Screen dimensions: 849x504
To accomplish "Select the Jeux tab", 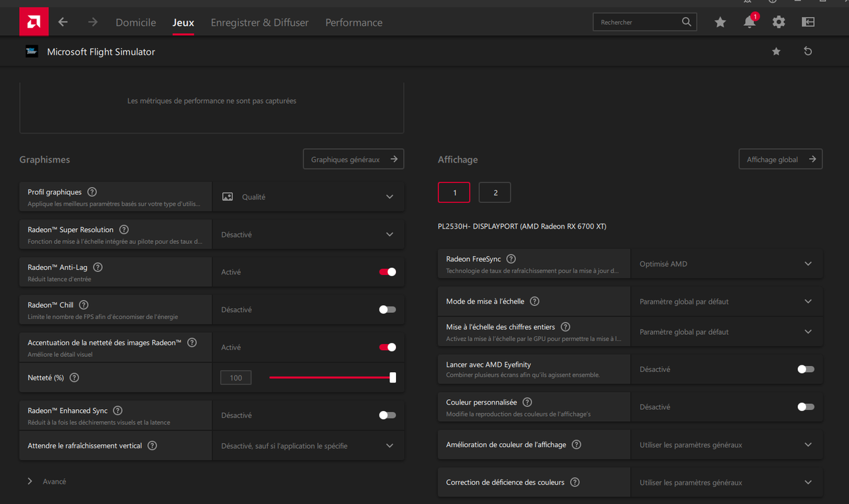I will [x=183, y=23].
